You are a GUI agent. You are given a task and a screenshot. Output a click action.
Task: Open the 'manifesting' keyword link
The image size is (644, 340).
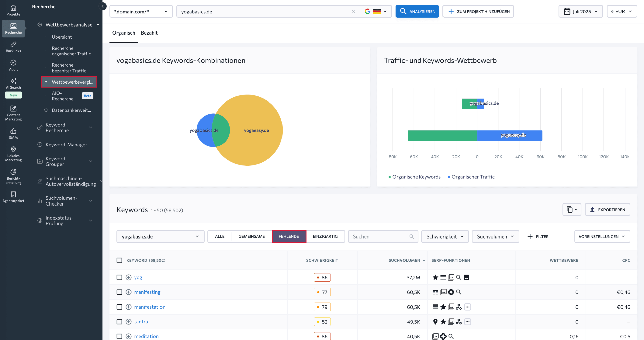tap(147, 292)
